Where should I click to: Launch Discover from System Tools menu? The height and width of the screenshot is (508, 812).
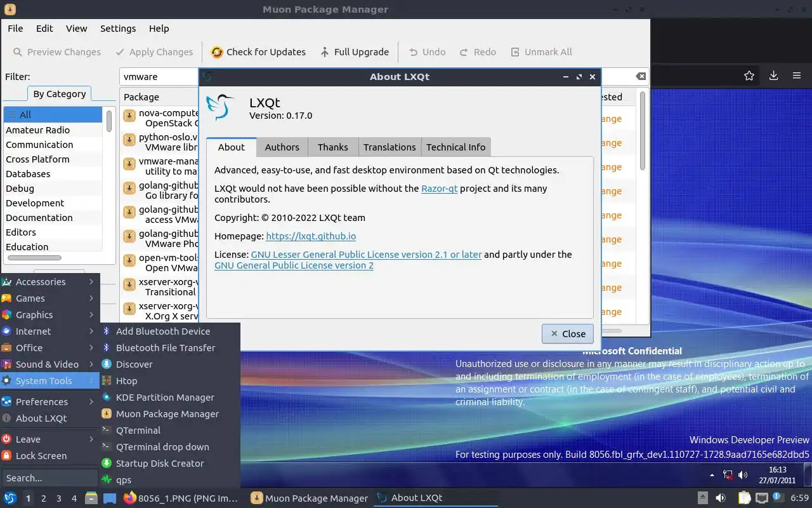click(170, 364)
